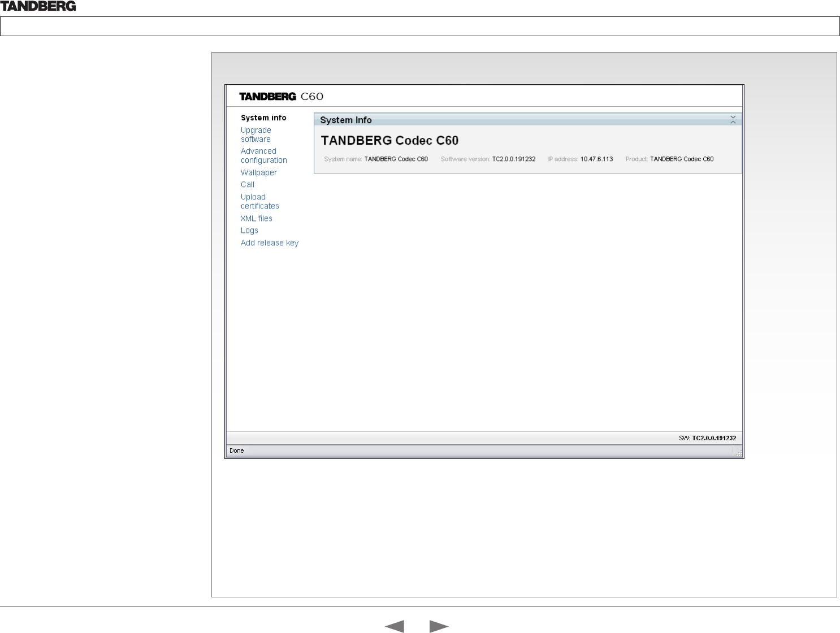This screenshot has height=633, width=840.
Task: Select Wallpaper in the sidebar
Action: click(259, 173)
